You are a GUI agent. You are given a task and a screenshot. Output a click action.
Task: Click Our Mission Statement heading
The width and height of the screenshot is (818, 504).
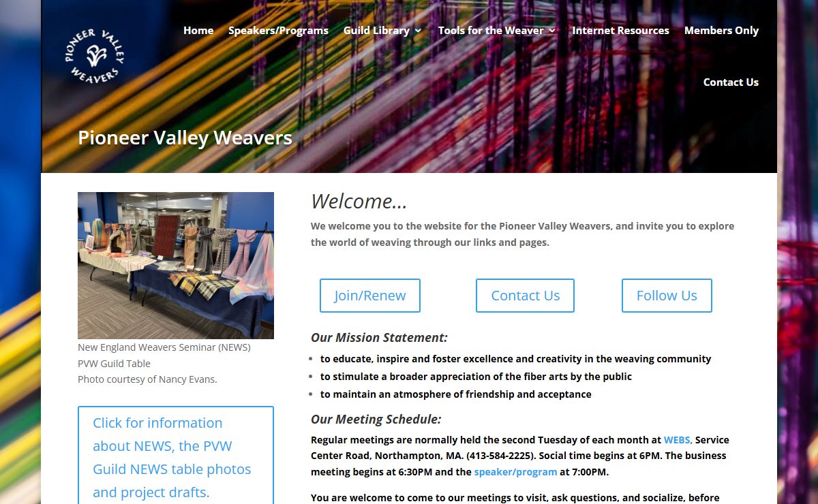point(379,338)
